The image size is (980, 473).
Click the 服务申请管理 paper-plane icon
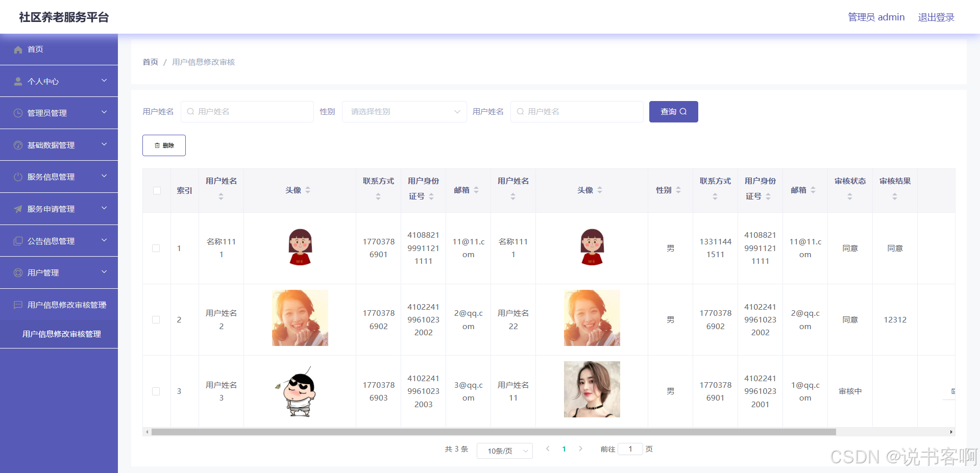[17, 208]
